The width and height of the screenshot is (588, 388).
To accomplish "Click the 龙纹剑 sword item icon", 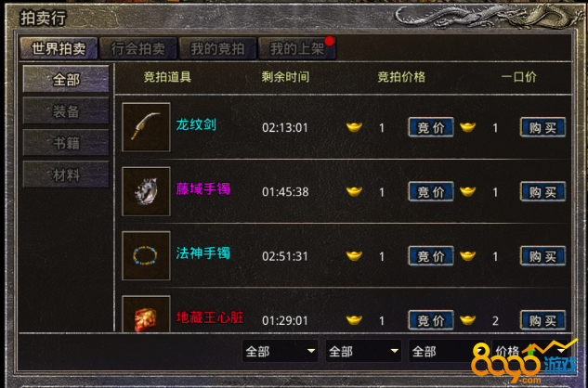I will point(146,127).
